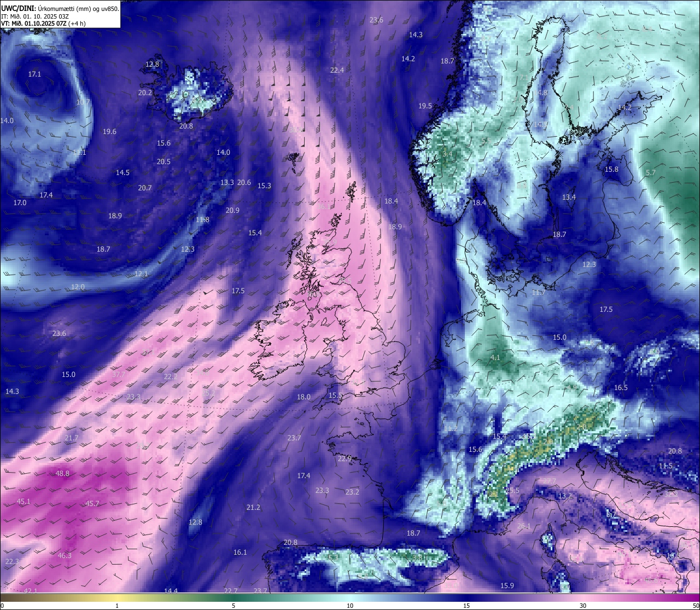Select the 17.1 value west of Iceland
700x610 pixels.
tap(34, 74)
